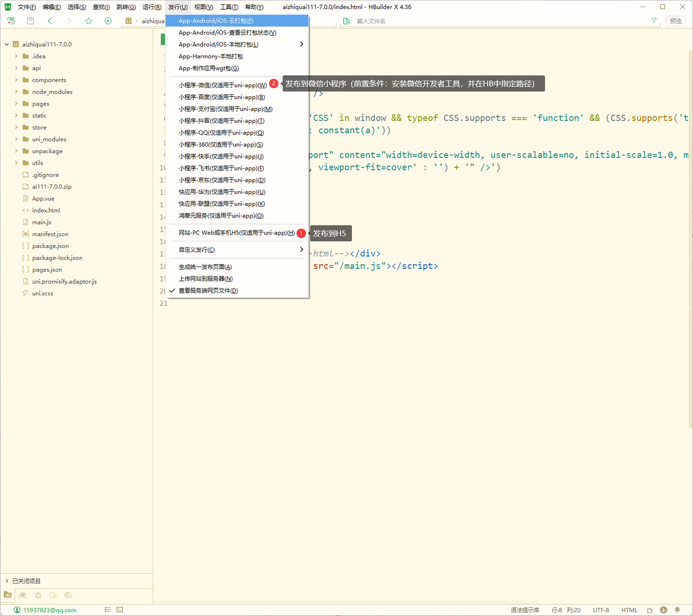Image resolution: width=693 pixels, height=616 pixels.
Task: Select 小程序-支付宝 menu entry
Action: (x=237, y=109)
